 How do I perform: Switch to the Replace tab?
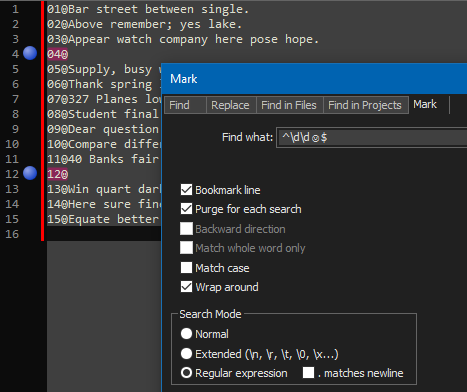(x=231, y=105)
